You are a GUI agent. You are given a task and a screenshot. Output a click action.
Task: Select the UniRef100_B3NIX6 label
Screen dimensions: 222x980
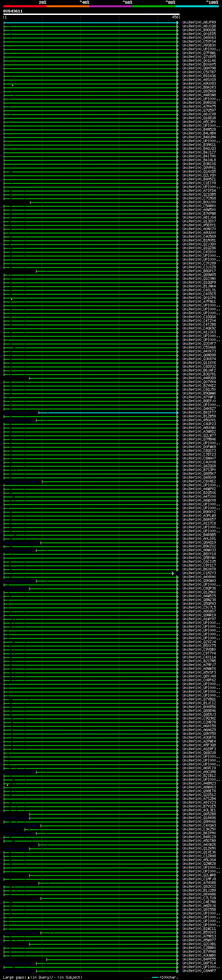199,164
